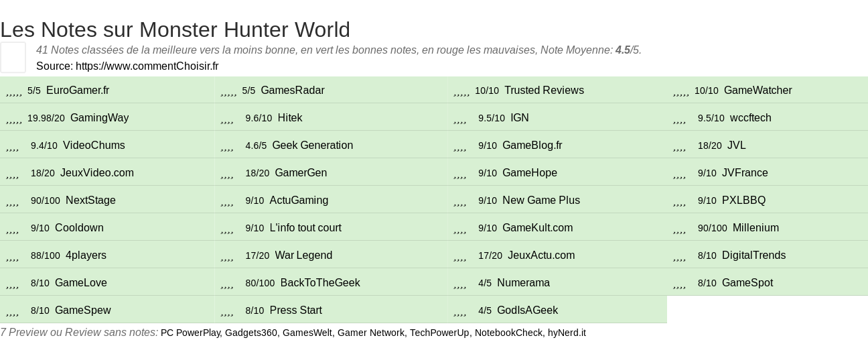Click on the PXLBBQ entry

point(743,201)
